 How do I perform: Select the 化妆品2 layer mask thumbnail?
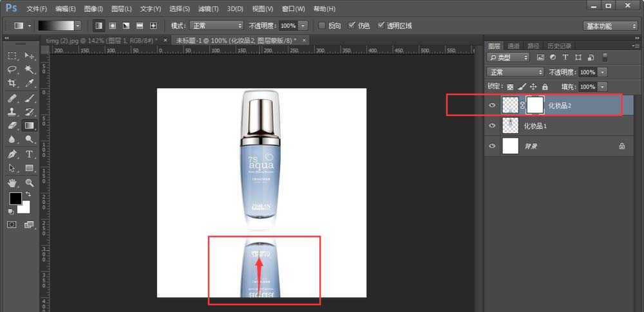(x=535, y=105)
